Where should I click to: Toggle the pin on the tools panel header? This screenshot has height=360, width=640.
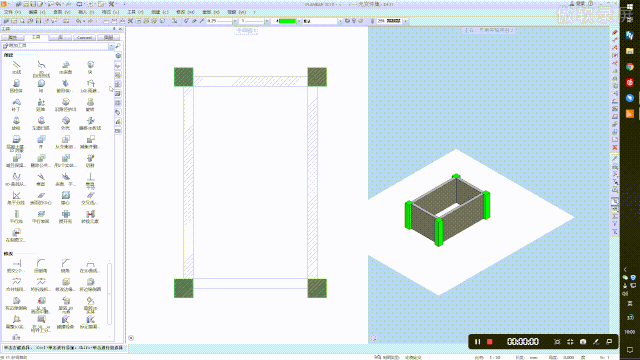point(114,29)
